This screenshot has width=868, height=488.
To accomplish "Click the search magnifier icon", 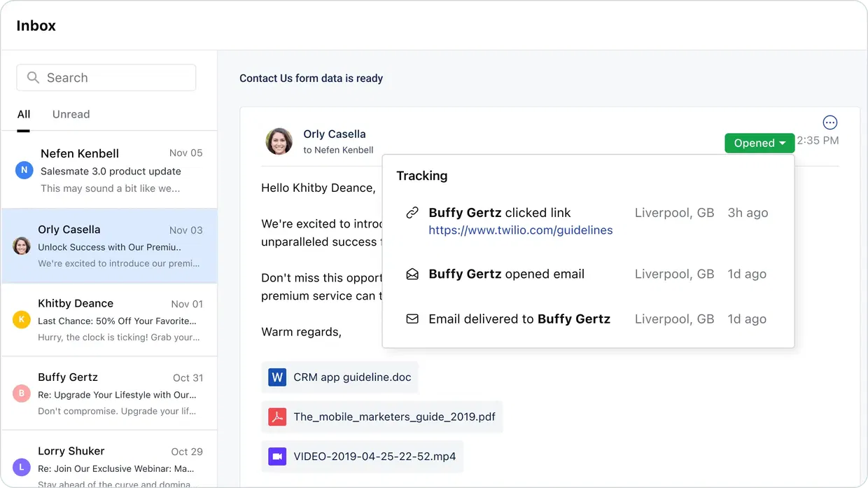I will 33,77.
